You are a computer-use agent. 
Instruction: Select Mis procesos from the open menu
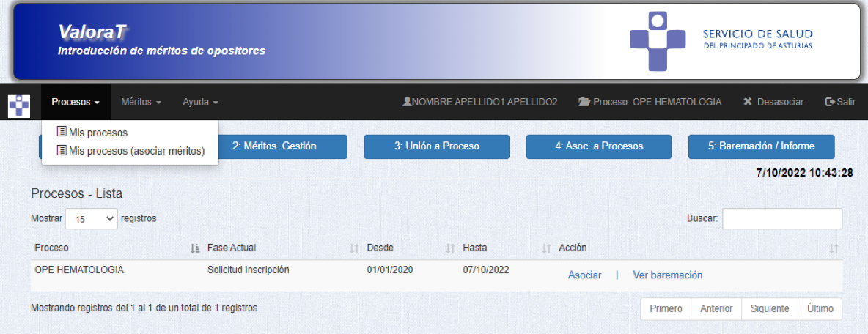(98, 133)
